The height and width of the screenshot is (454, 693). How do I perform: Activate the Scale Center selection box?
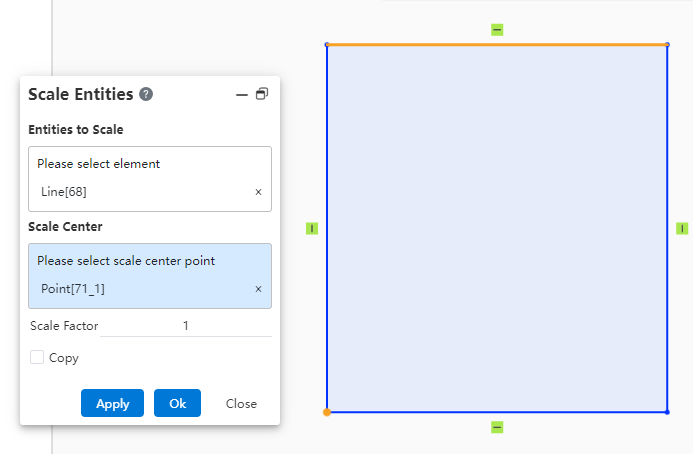(x=150, y=261)
